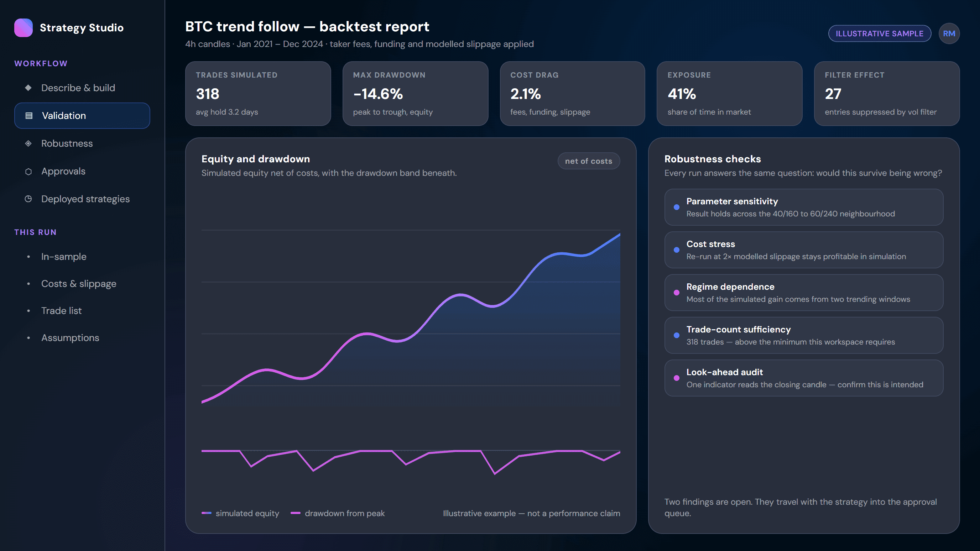Select the Validation workflow item
The width and height of the screenshot is (980, 551).
click(x=82, y=116)
